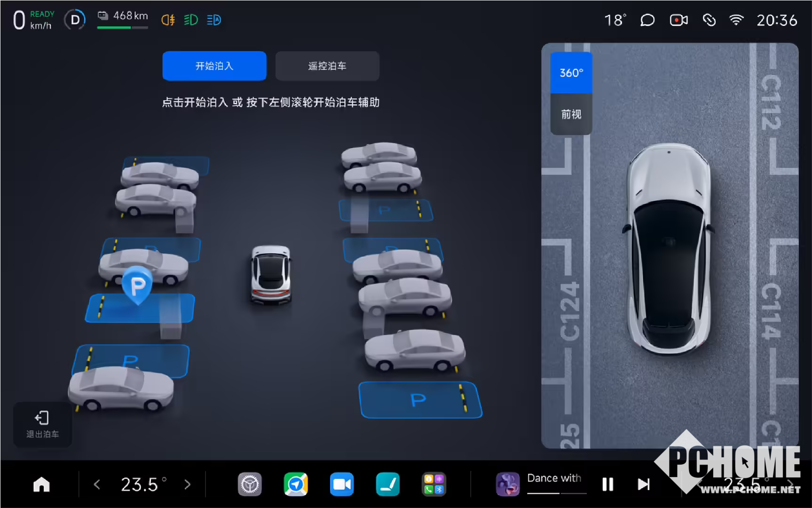
Task: Tap the Wi-Fi status icon
Action: pos(736,20)
